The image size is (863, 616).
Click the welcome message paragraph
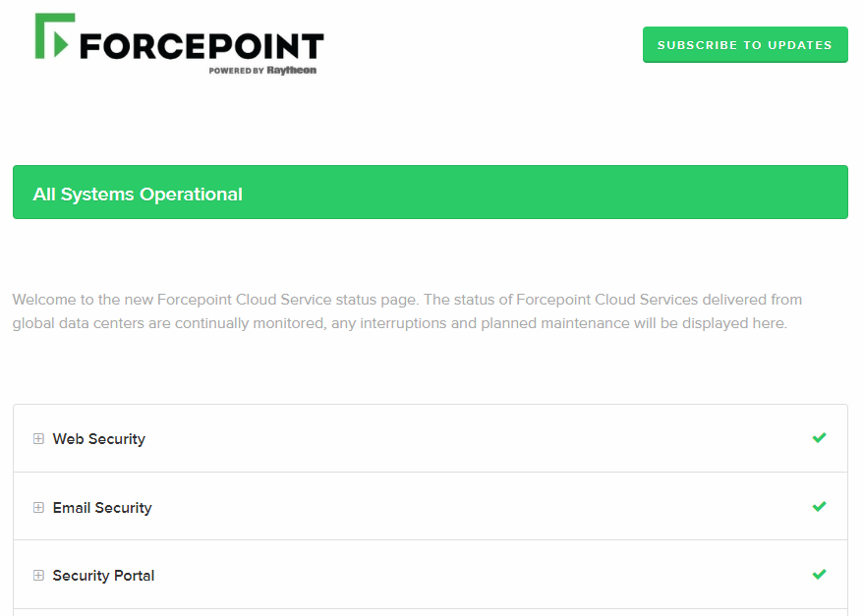(x=407, y=311)
